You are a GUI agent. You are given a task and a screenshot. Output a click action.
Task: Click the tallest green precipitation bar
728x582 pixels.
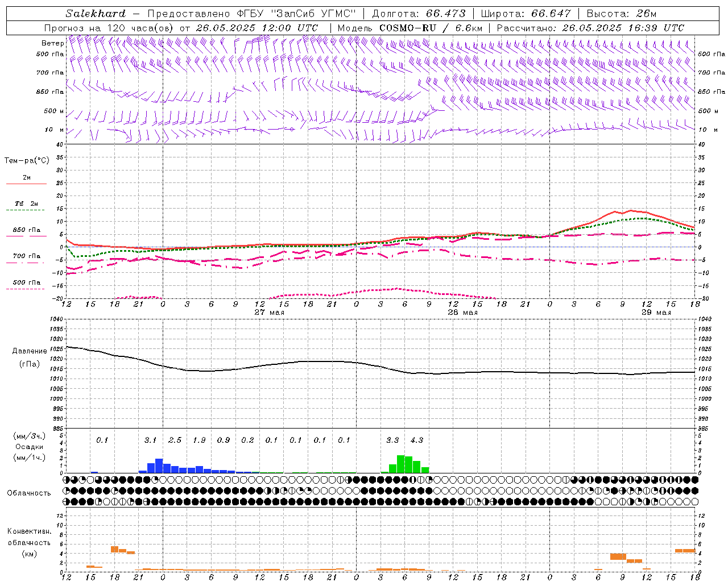[x=401, y=464]
